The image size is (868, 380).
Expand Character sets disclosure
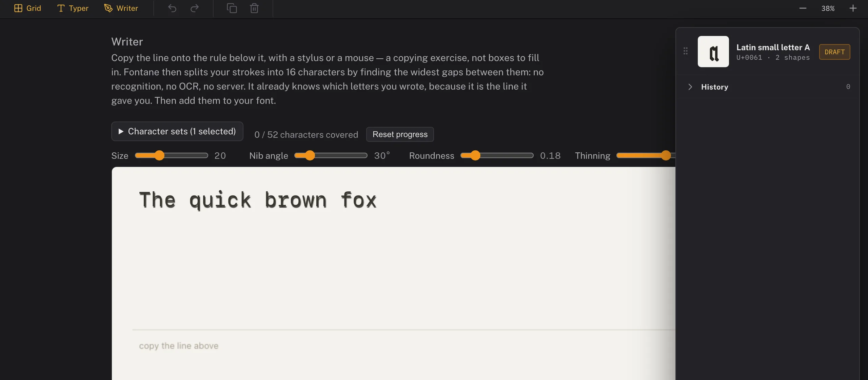[x=177, y=131]
